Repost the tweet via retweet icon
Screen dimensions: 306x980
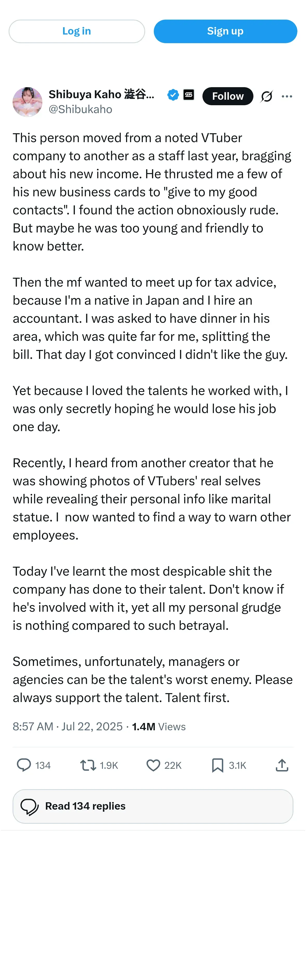(x=88, y=765)
